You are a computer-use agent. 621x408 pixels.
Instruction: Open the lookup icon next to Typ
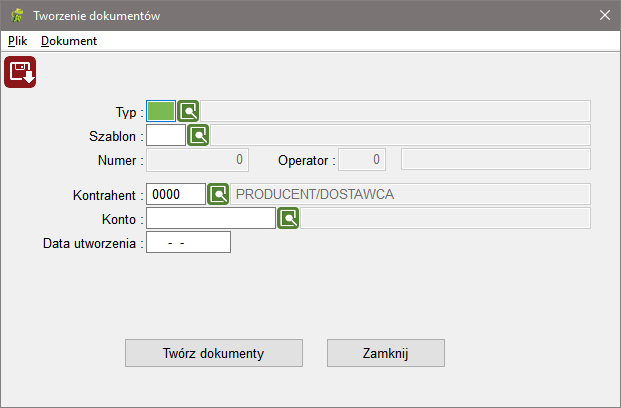pos(188,111)
